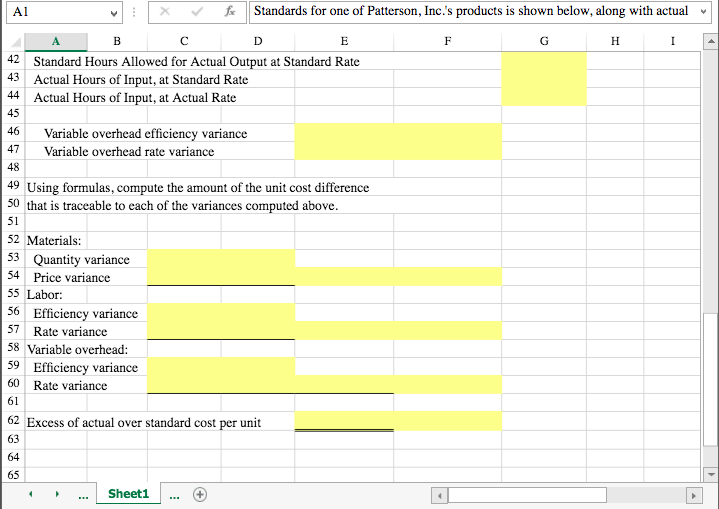This screenshot has height=509, width=719.
Task: Click 'Variable overhead efficiency variance' label
Action: (x=145, y=133)
